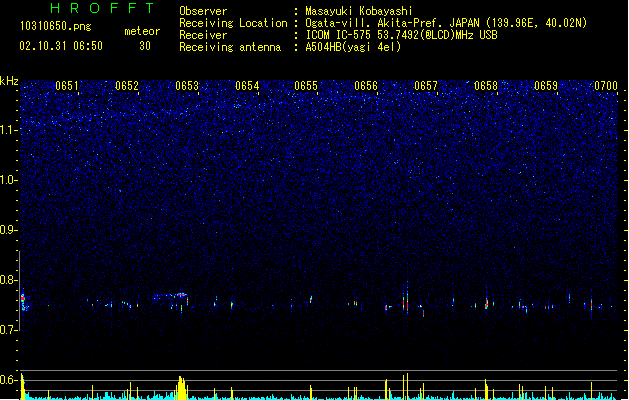Screen dimensions: 629x400
Task: Click the 0653 time marker
Action: (187, 86)
